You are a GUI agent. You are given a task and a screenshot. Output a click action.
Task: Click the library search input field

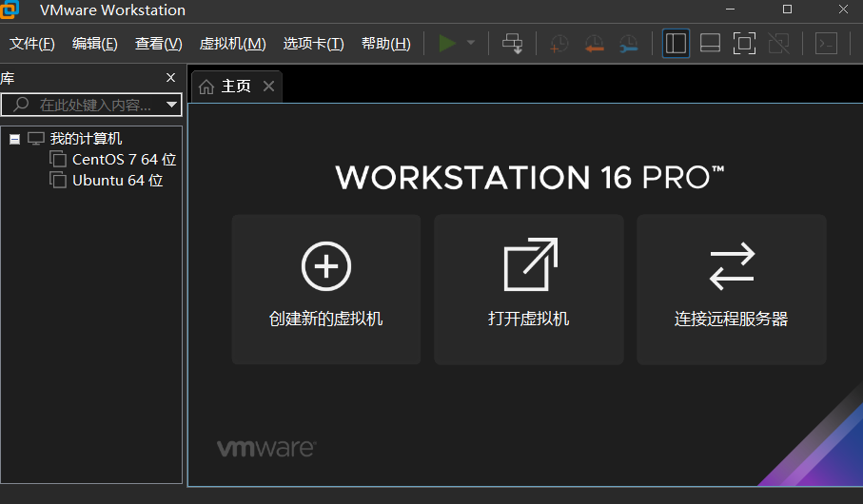pos(91,105)
